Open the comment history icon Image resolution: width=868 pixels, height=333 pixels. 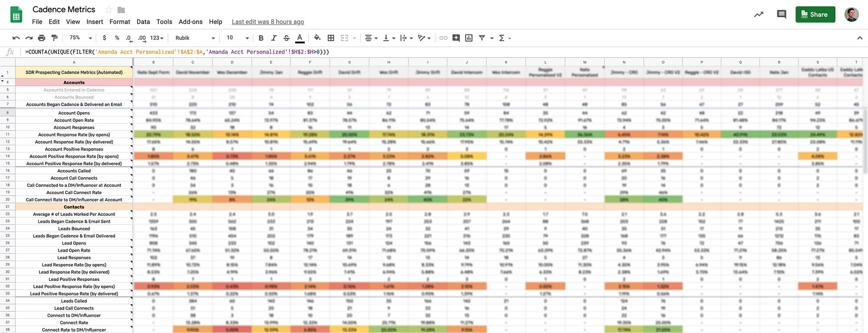pos(782,14)
